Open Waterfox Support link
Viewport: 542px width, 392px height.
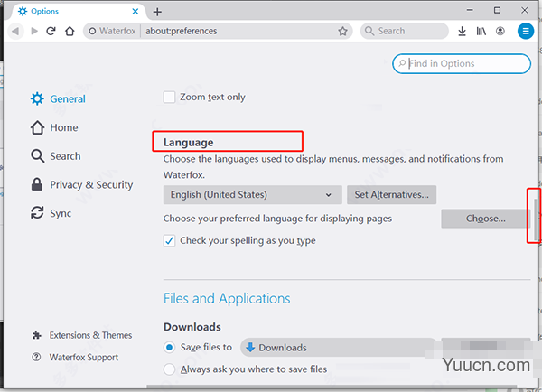pyautogui.click(x=75, y=357)
